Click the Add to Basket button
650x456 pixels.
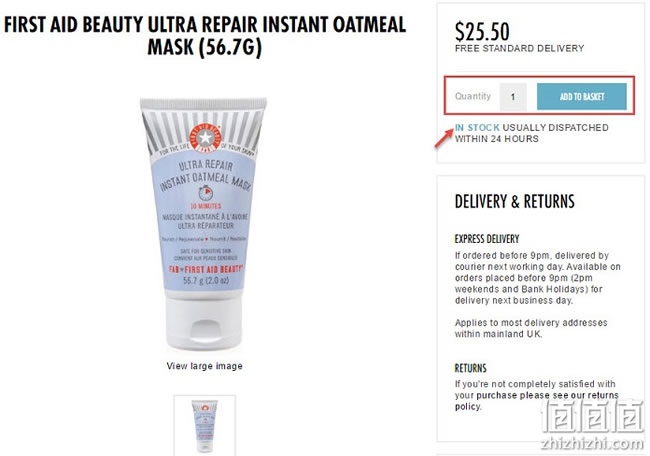tap(582, 97)
